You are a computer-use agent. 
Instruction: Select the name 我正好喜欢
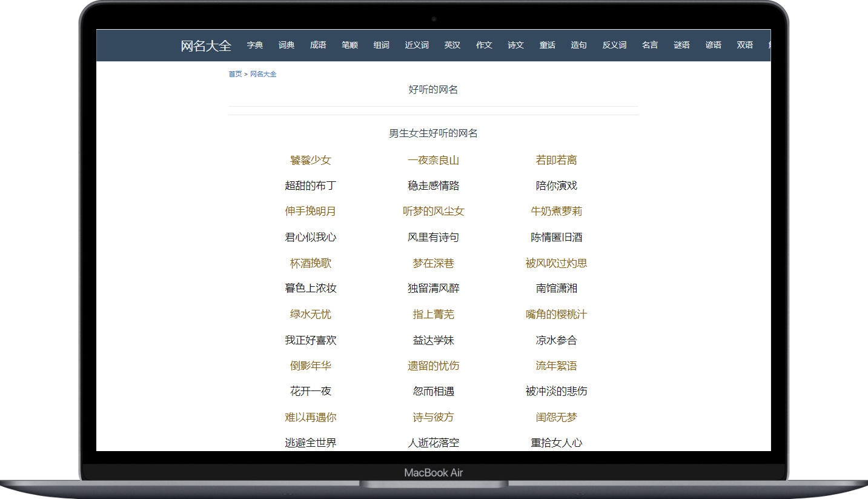tap(311, 340)
